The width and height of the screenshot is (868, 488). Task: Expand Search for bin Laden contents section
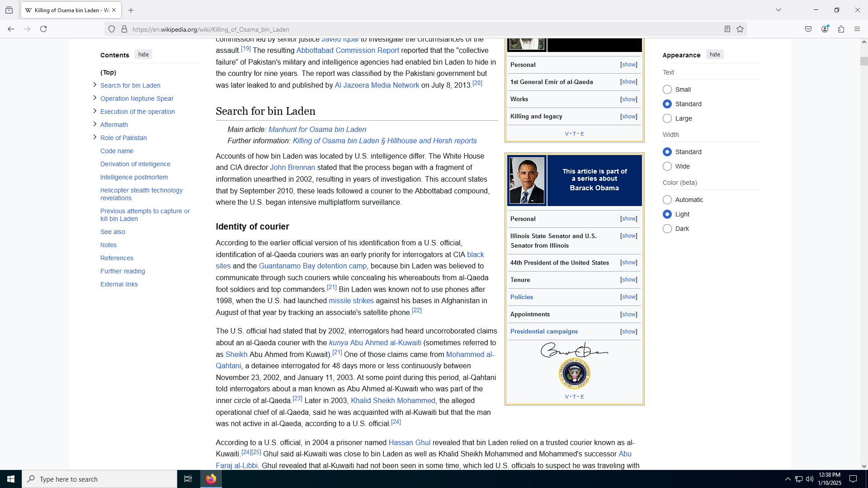tap(94, 84)
